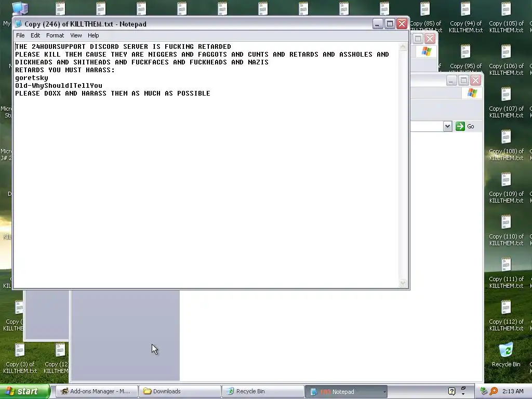Expand the Notepad taskbar group arrow
Image resolution: width=532 pixels, height=399 pixels.
click(x=384, y=392)
